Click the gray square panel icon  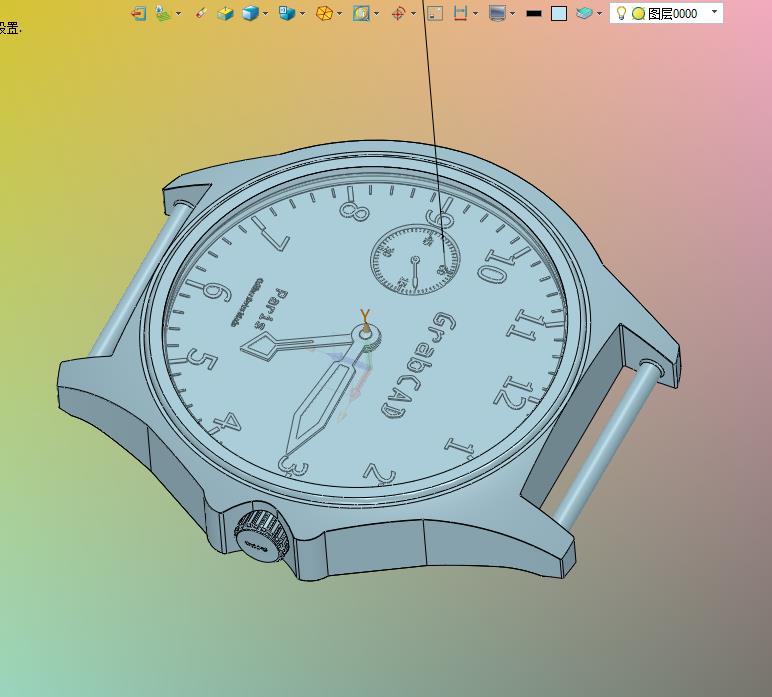tap(435, 13)
